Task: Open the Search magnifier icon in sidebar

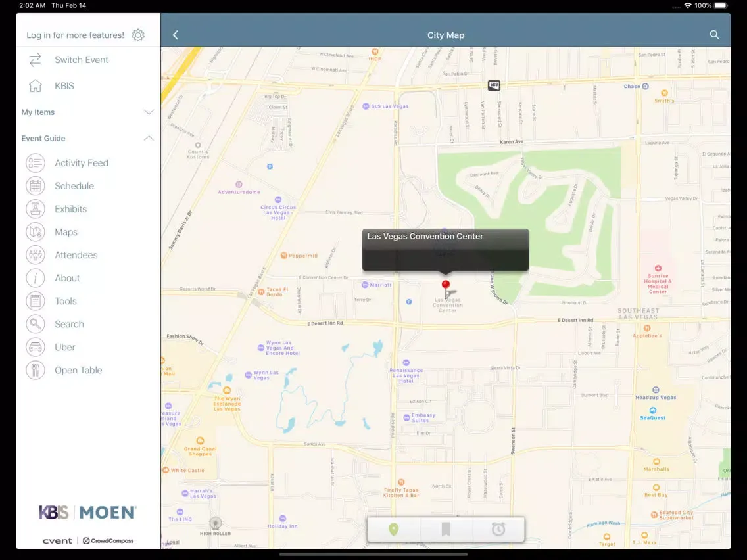Action: [36, 324]
